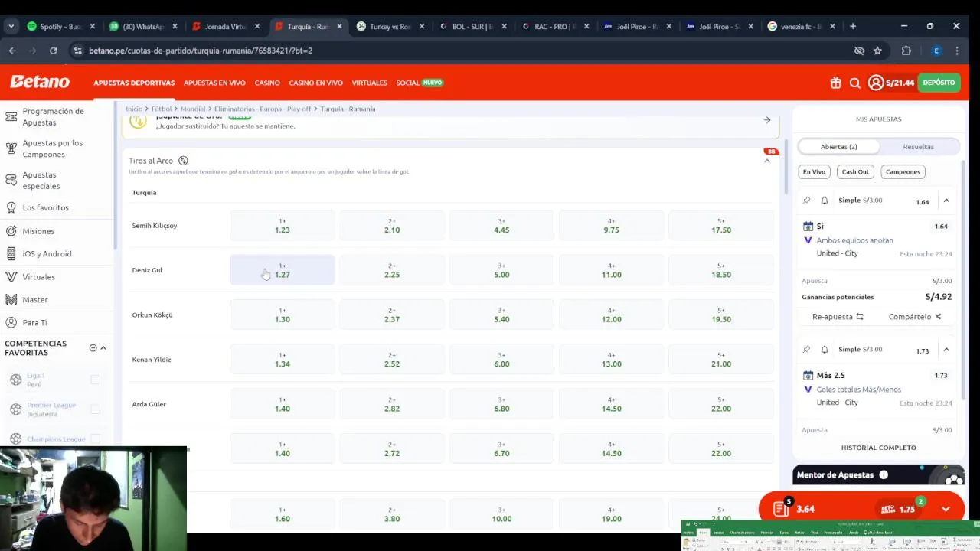Select Deniz Gul 5+ odds 18.50
Image resolution: width=980 pixels, height=551 pixels.
tap(721, 270)
